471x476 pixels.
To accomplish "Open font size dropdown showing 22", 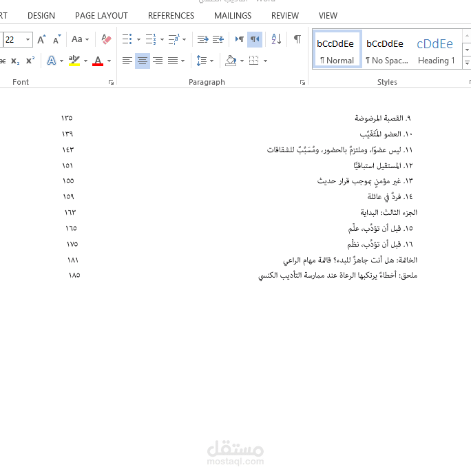I will click(x=28, y=39).
